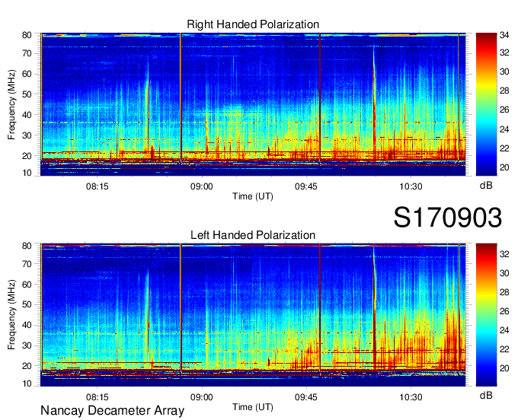Viewport: 518px width, 420px height.
Task: Click the 30 MHz tick of Right Handed plot
Action: [x=27, y=135]
